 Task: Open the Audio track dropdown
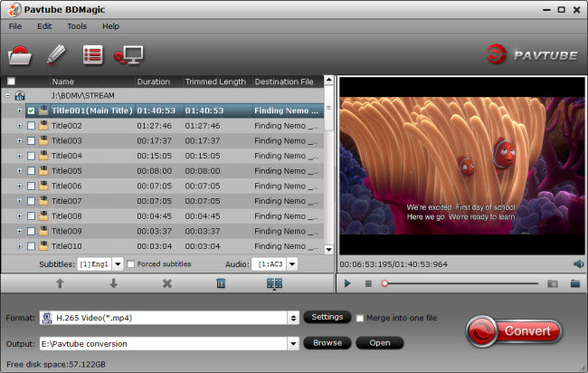(292, 264)
